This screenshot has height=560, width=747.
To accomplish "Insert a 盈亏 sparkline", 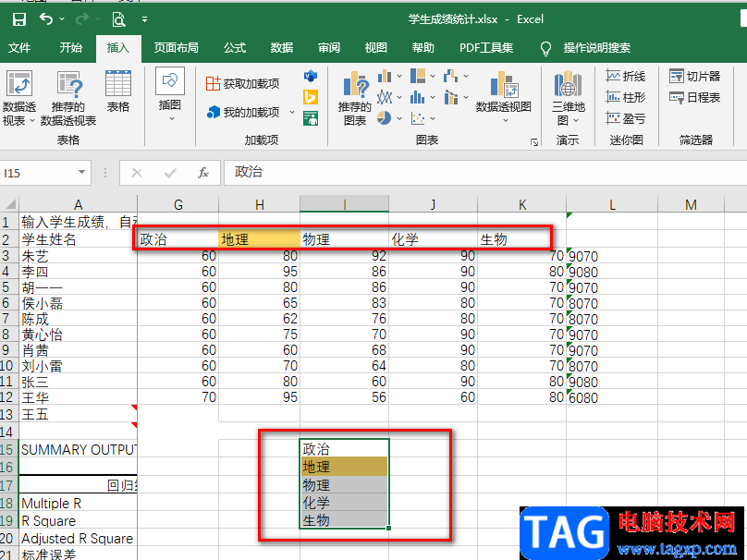I will [x=626, y=118].
